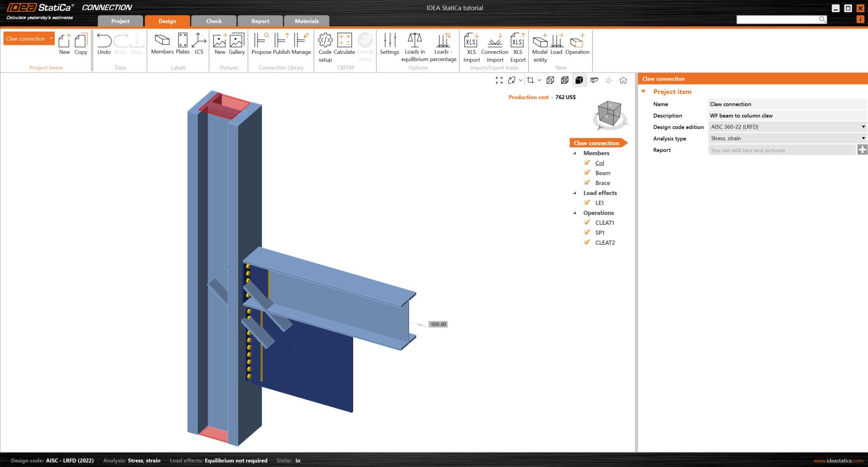Uncheck the Beam member checkbox
This screenshot has height=467, width=868.
click(x=587, y=173)
